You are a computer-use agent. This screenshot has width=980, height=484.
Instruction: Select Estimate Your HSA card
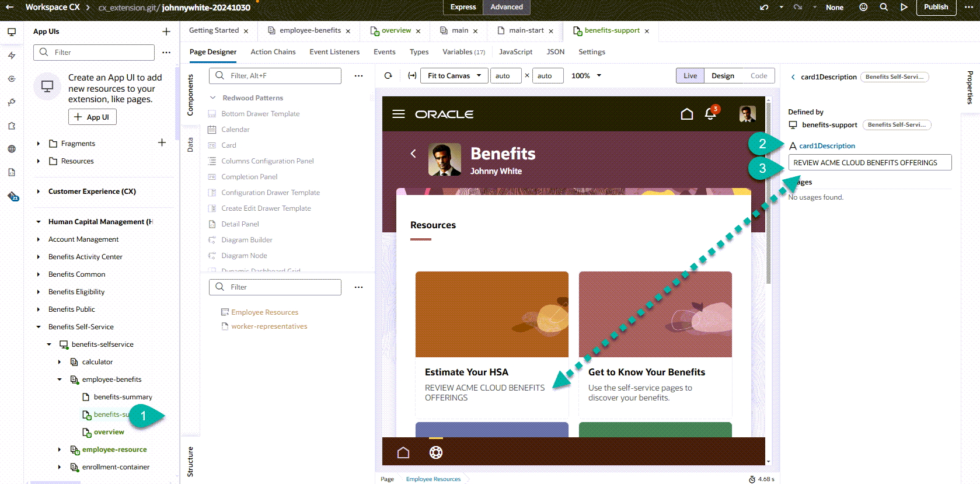pyautogui.click(x=492, y=343)
